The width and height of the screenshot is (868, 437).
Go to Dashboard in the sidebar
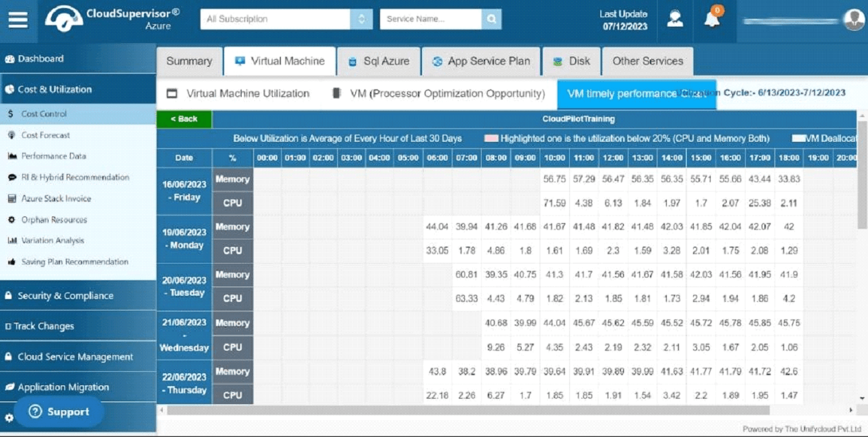[x=78, y=58]
